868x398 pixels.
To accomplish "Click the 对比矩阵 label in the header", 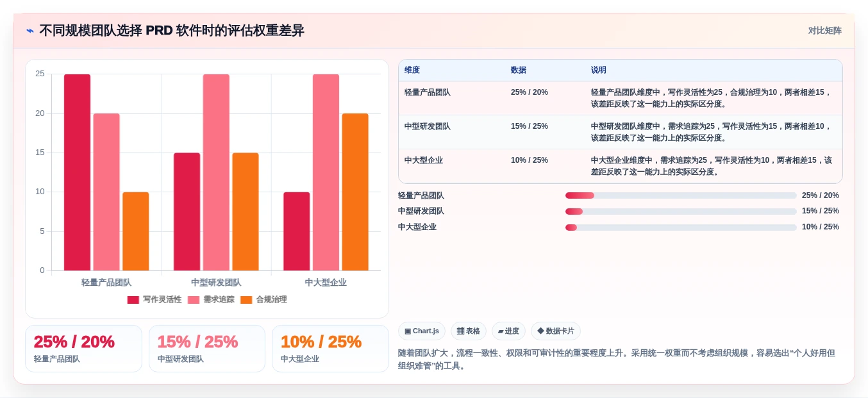I will 824,31.
